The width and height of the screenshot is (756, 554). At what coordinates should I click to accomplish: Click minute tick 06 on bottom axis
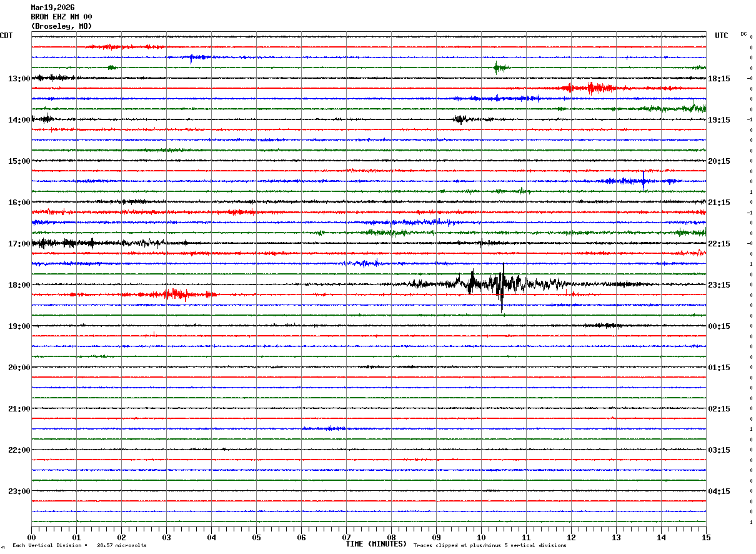point(301,537)
